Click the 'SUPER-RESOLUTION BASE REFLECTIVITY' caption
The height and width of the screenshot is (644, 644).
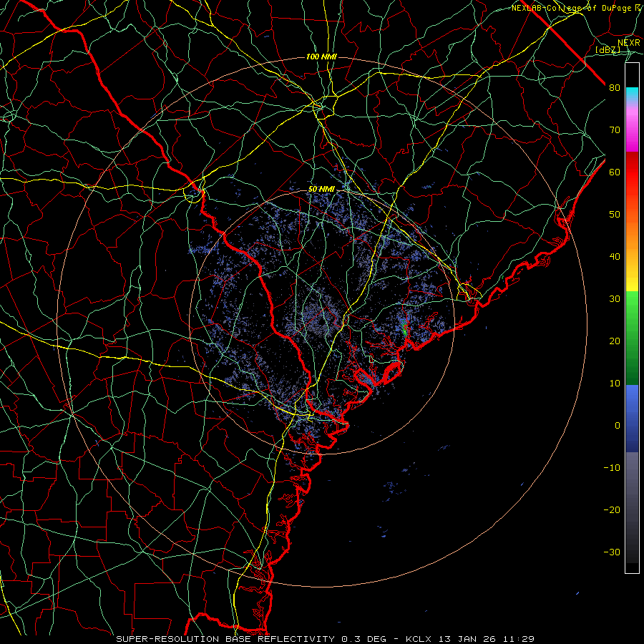[225, 639]
